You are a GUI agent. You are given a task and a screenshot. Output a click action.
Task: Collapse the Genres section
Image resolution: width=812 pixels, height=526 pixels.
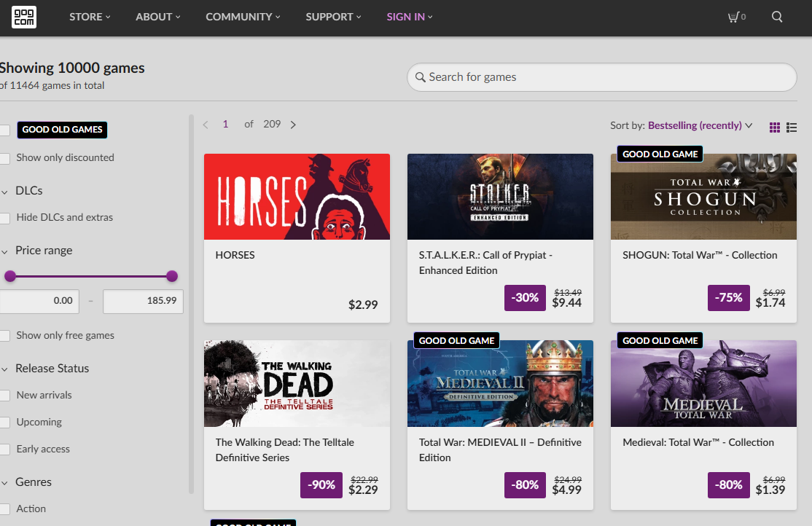click(26, 482)
